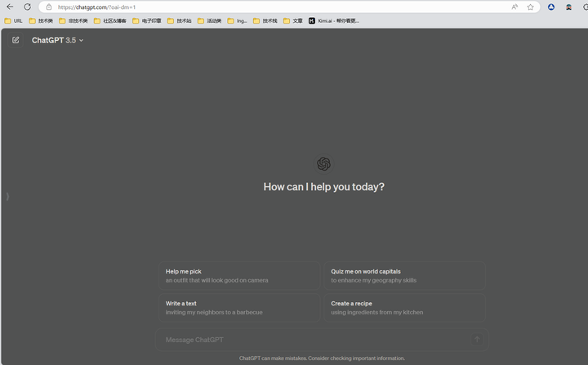The image size is (588, 365).
Task: Open the 电子印章 bookmarks folder
Action: (147, 20)
